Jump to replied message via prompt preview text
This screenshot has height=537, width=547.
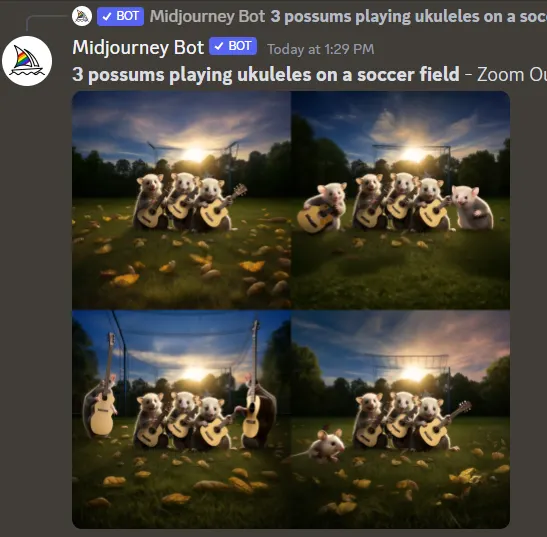pos(409,16)
